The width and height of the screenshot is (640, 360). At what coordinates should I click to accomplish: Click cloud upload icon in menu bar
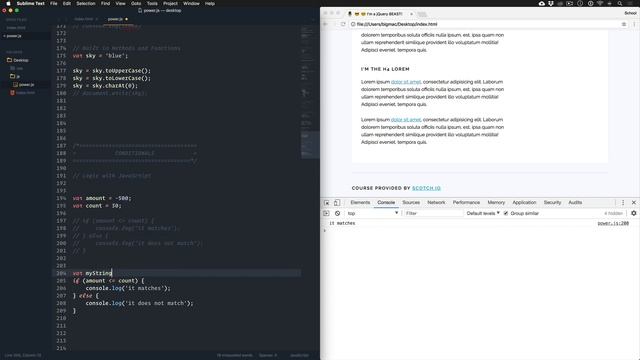(x=542, y=3)
